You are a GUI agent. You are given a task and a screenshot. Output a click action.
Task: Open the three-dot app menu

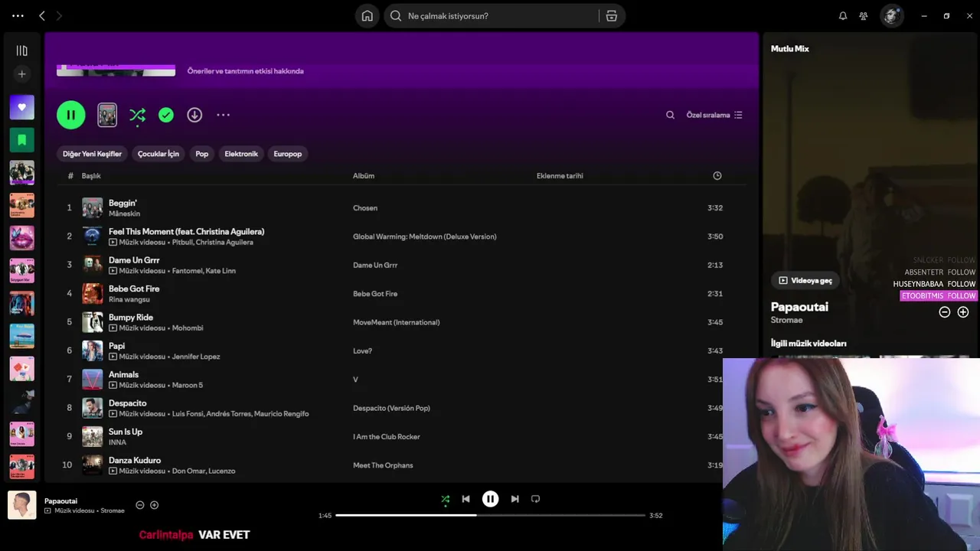(x=18, y=15)
